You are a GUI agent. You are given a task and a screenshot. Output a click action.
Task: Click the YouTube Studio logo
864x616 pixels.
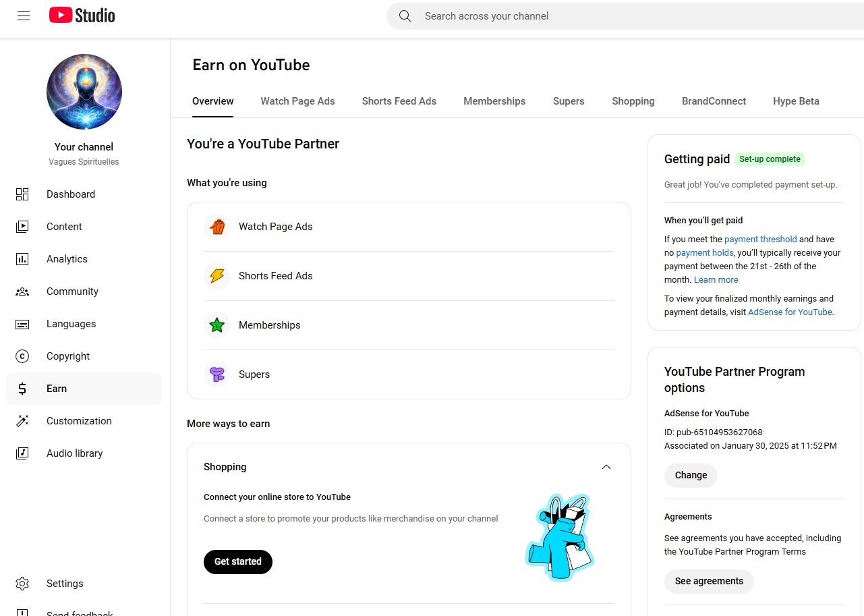(x=82, y=16)
